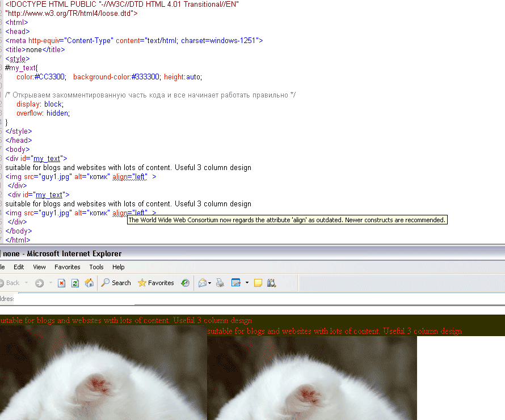
Task: Click the charset=windows-1251 attribute text
Action: click(218, 41)
